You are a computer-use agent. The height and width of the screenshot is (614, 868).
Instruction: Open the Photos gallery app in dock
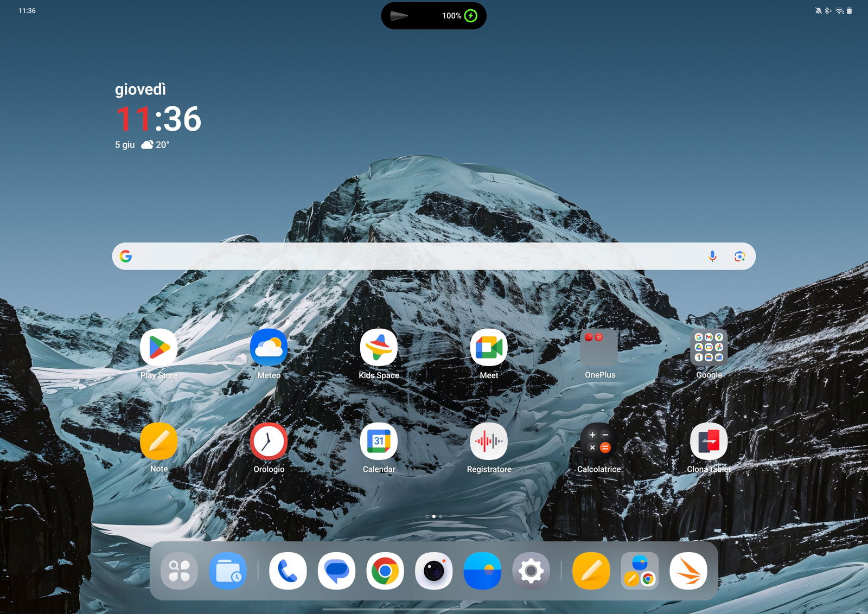tap(482, 571)
